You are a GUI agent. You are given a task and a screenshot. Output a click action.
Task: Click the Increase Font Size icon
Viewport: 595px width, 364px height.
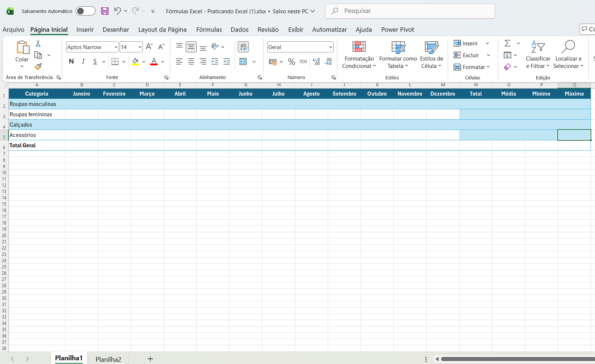click(x=149, y=47)
